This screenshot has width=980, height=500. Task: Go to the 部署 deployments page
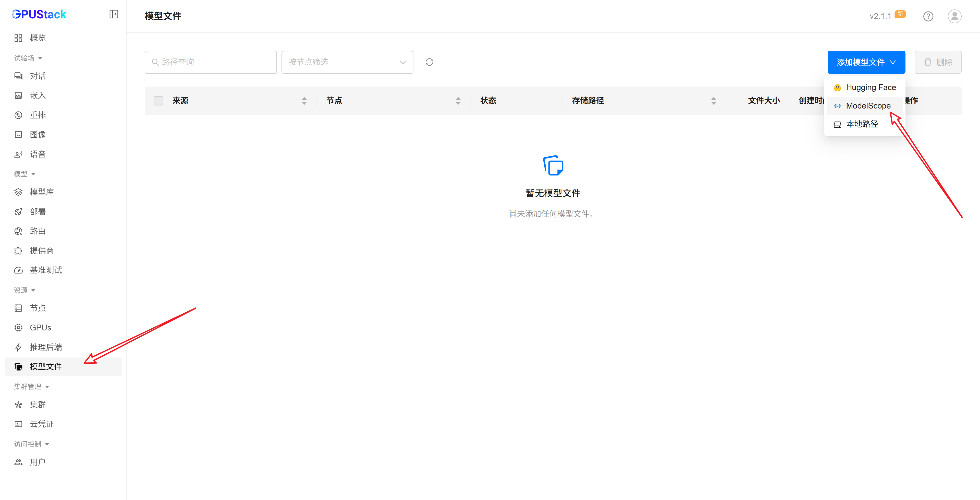click(x=63, y=211)
